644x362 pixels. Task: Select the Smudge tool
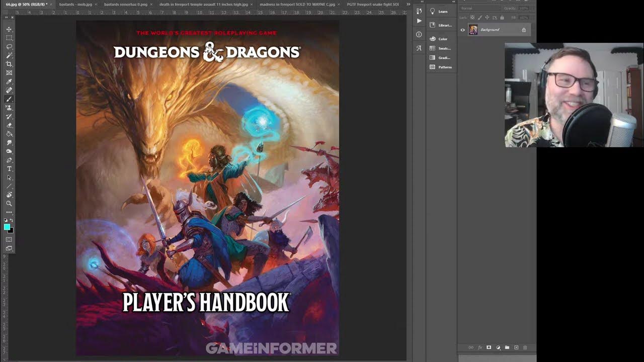coord(9,142)
